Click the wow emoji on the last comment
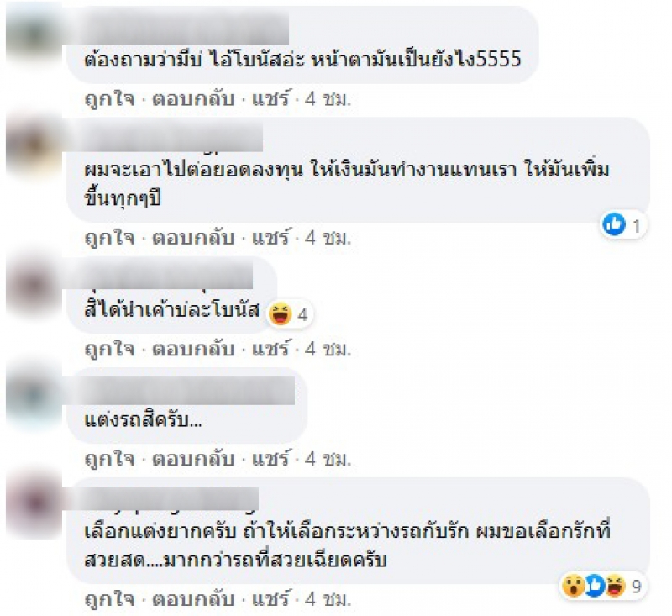 [x=573, y=586]
